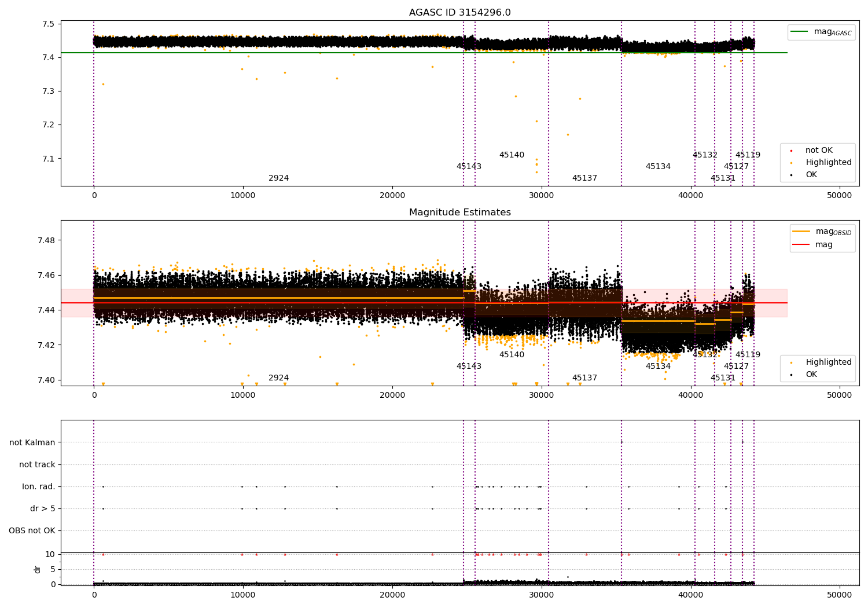Viewport: 868px width, 608px height.
Task: Click obsid label 45119 in AGASC ID plot
Action: [748, 155]
